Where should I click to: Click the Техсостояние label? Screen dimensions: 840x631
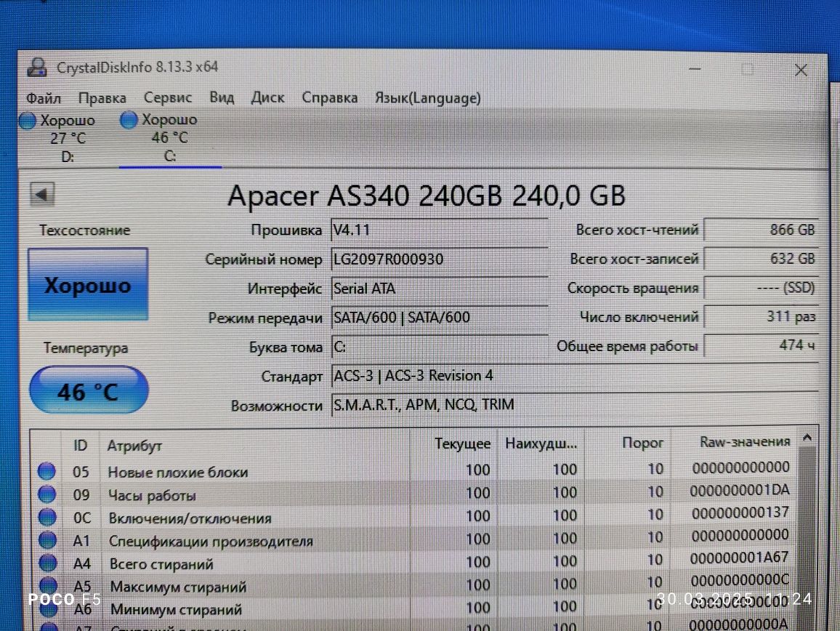84,230
